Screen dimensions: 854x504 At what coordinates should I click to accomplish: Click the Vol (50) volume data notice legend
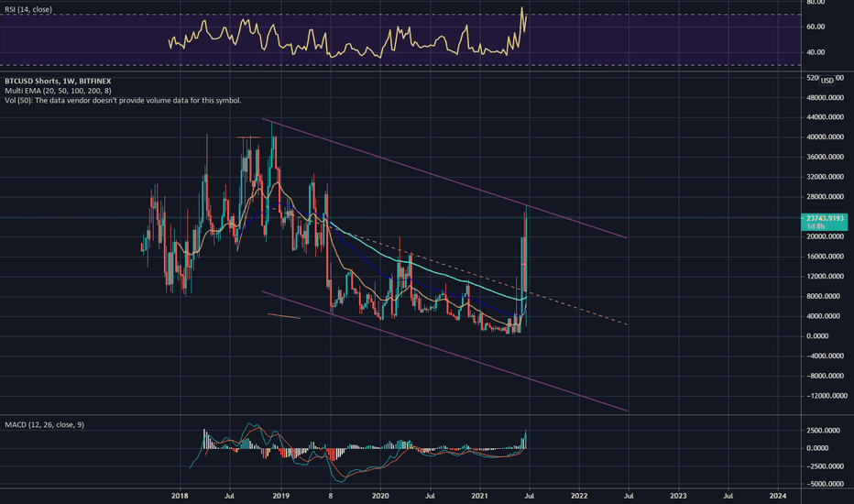tap(123, 100)
